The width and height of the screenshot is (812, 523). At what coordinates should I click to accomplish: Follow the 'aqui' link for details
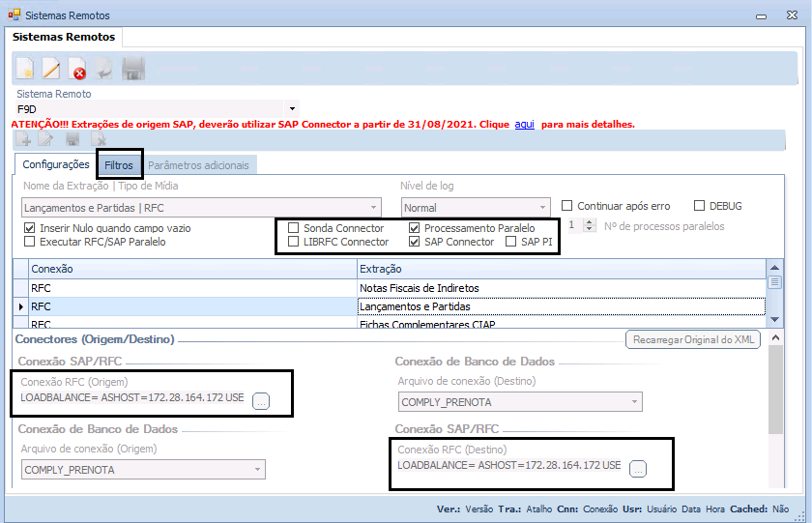524,125
